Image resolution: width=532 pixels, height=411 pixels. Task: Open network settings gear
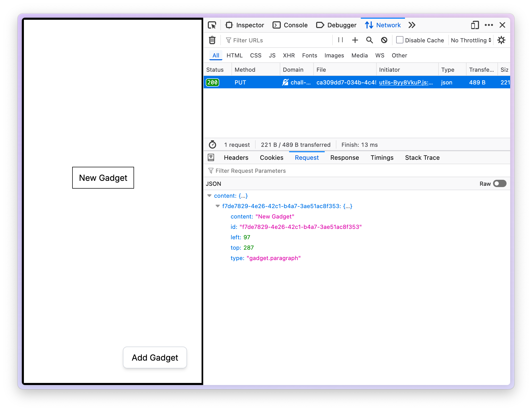pyautogui.click(x=501, y=40)
